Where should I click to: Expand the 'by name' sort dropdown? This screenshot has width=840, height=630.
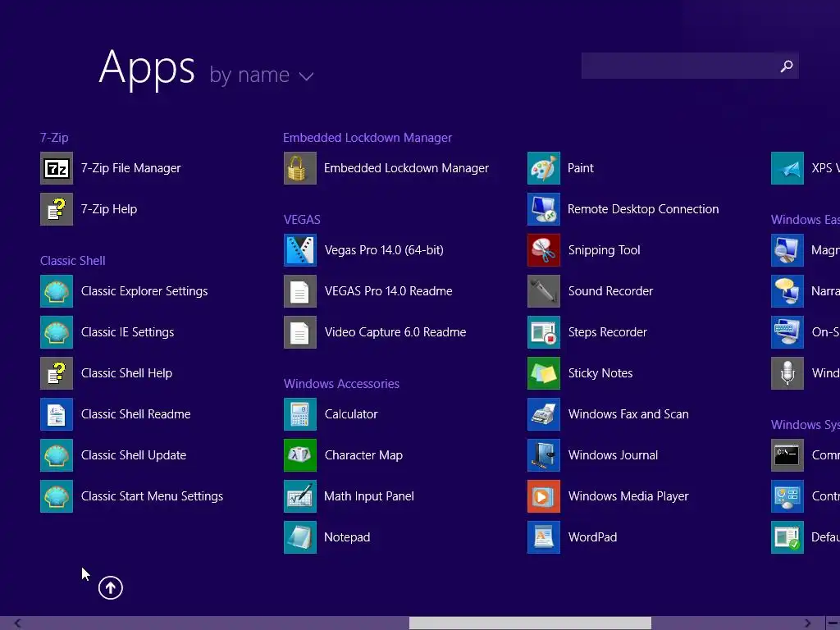(261, 75)
